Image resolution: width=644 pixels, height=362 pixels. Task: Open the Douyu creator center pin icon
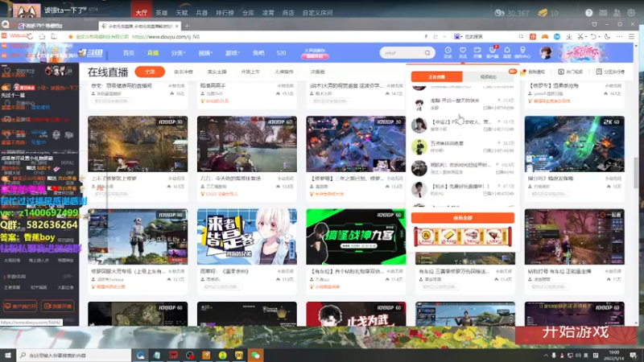522,52
